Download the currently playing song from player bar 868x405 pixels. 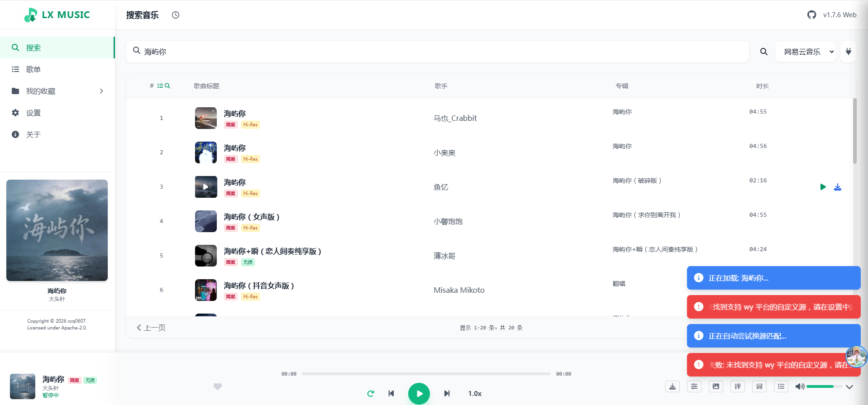pos(672,386)
